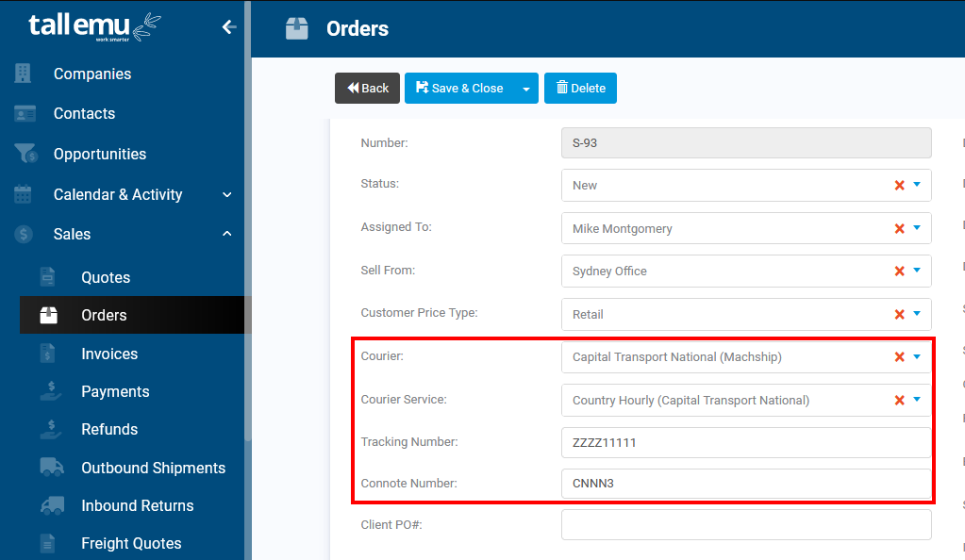Clear the Status field with red X

899,185
